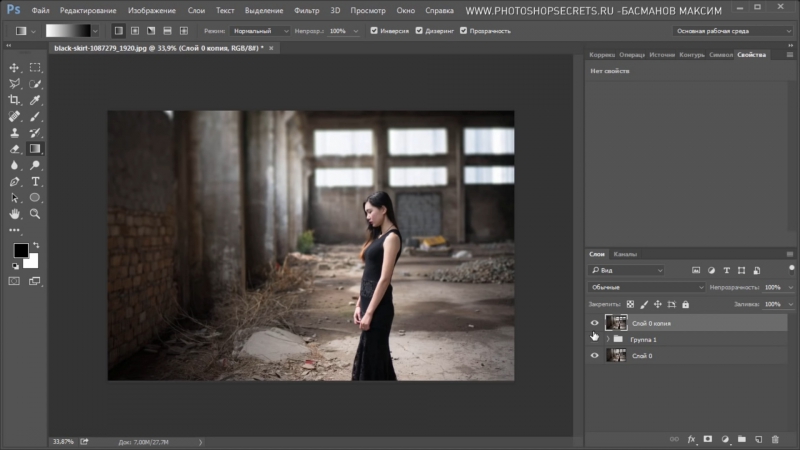
Task: Select the Crop tool
Action: pos(14,100)
